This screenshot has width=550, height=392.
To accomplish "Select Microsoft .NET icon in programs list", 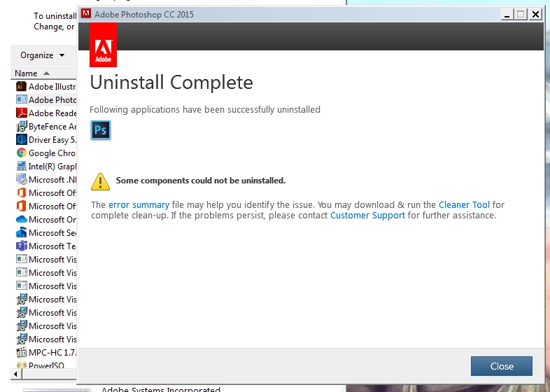I will [22, 179].
